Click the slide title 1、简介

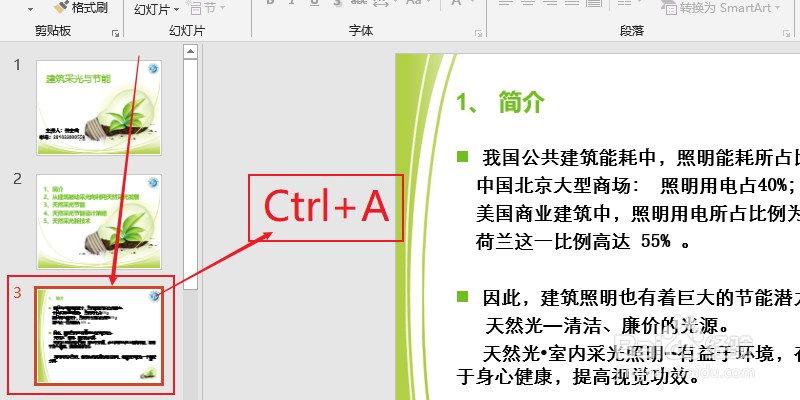click(501, 102)
